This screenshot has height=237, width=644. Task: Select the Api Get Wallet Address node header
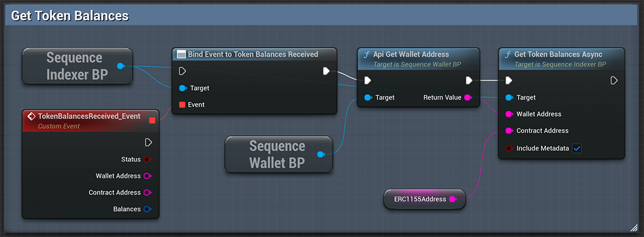[411, 55]
